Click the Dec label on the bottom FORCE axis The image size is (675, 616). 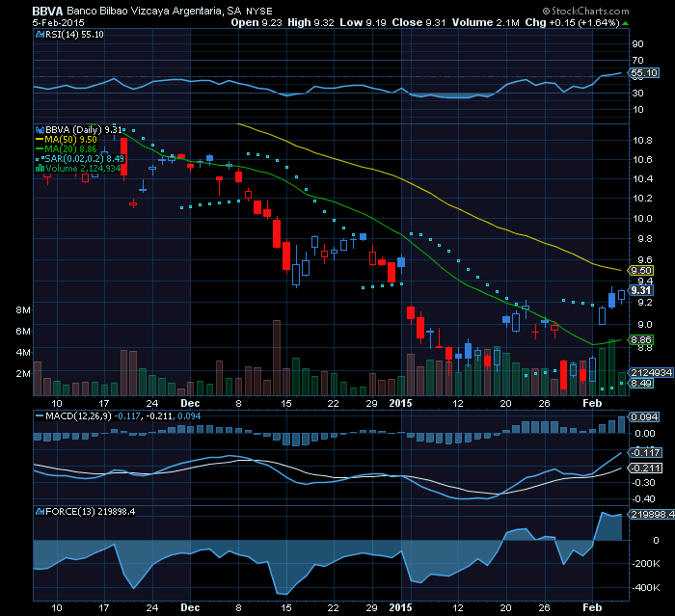[x=190, y=608]
